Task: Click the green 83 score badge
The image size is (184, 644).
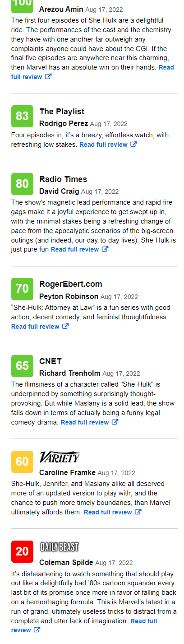Action: pyautogui.click(x=22, y=116)
